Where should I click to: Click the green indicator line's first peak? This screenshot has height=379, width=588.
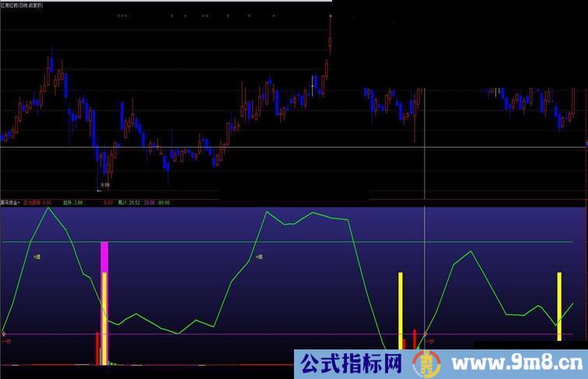click(48, 208)
